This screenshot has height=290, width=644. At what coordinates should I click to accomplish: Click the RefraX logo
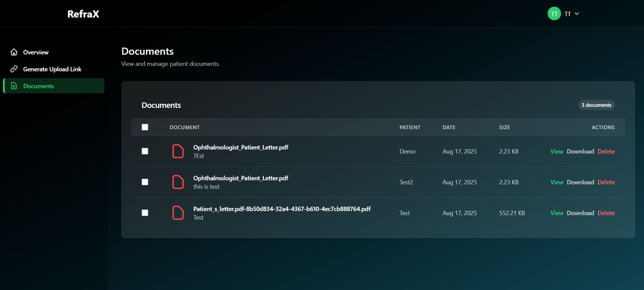coord(83,14)
